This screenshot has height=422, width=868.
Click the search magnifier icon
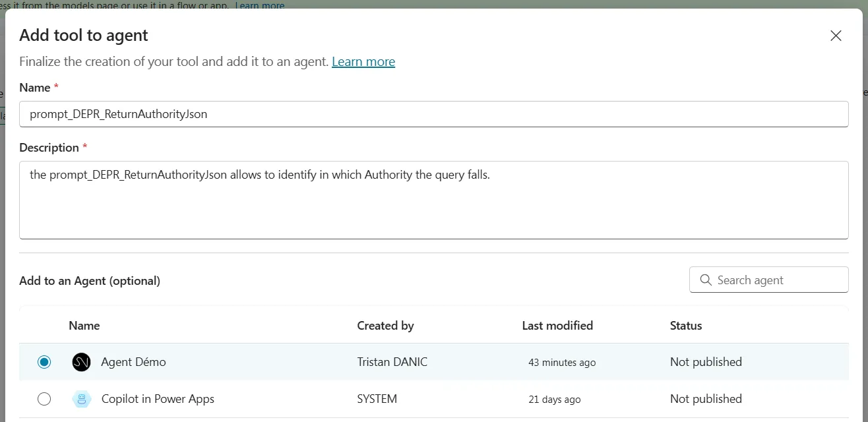(706, 280)
